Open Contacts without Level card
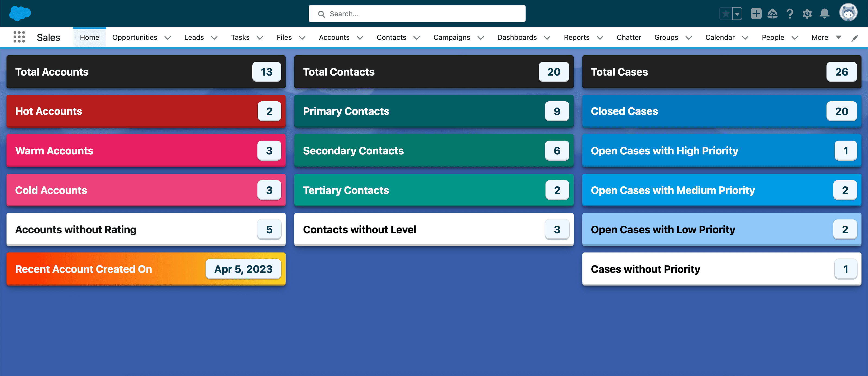Viewport: 868px width, 376px height. tap(434, 229)
